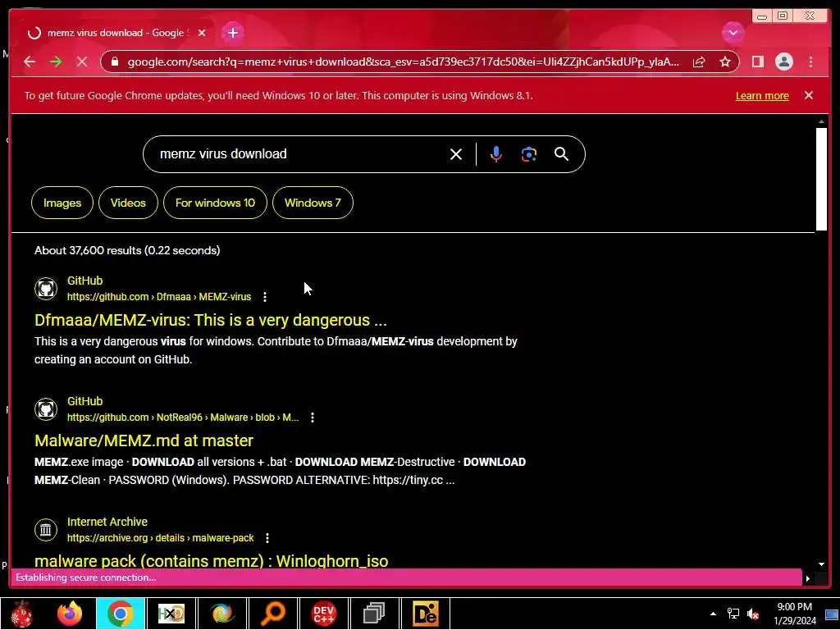Stop loading the page

point(81,62)
